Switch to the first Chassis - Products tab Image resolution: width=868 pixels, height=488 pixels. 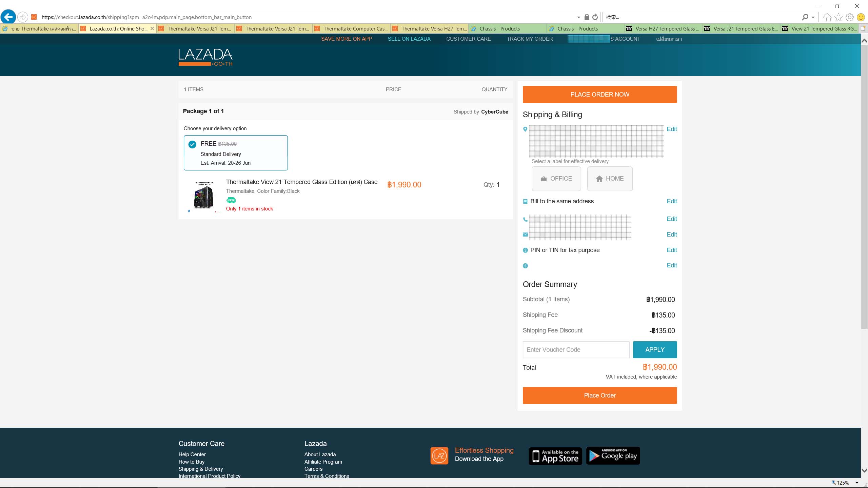[507, 28]
